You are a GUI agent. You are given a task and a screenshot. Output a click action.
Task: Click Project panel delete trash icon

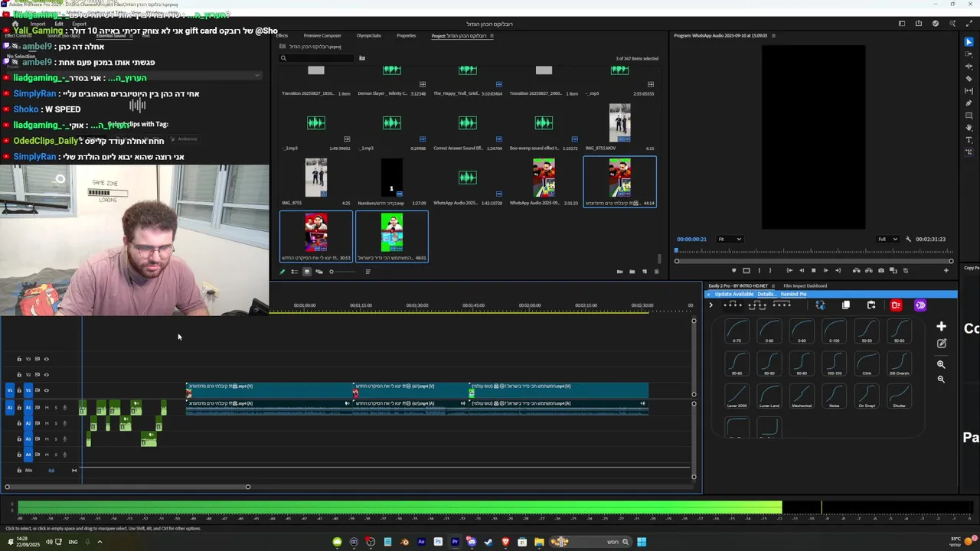tap(656, 272)
